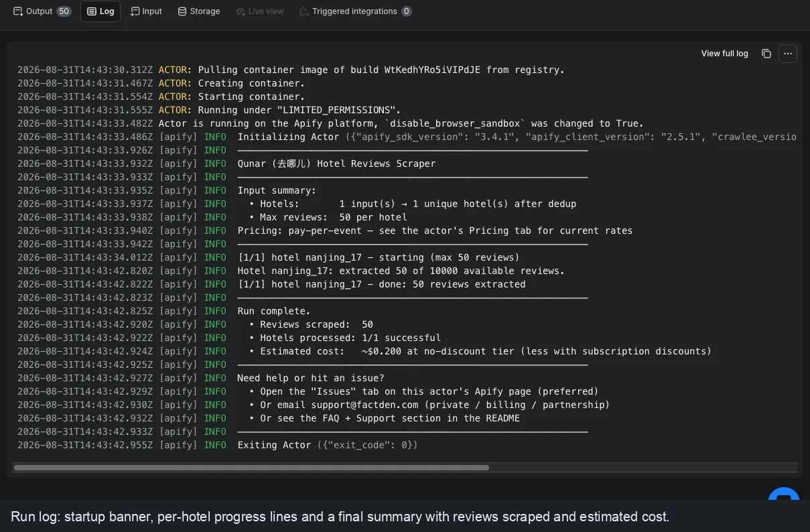Click "Initializing Actor" log line
The height and width of the screenshot is (532, 810).
[407, 137]
